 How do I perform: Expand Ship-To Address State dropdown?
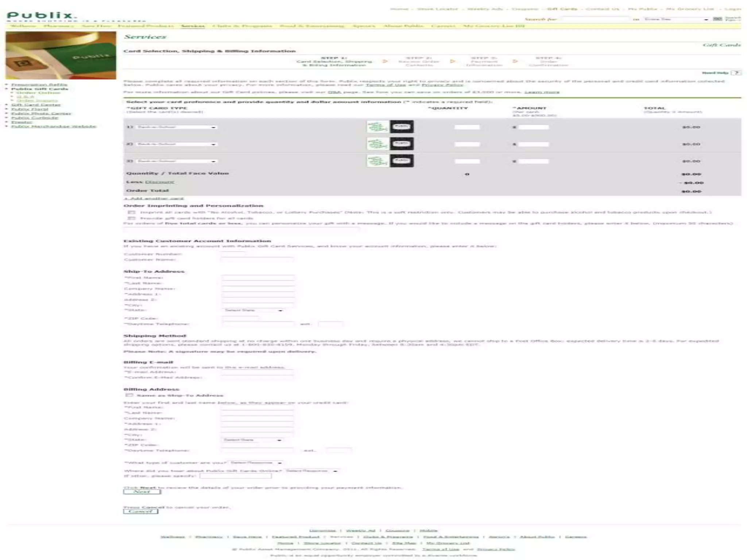pyautogui.click(x=252, y=310)
